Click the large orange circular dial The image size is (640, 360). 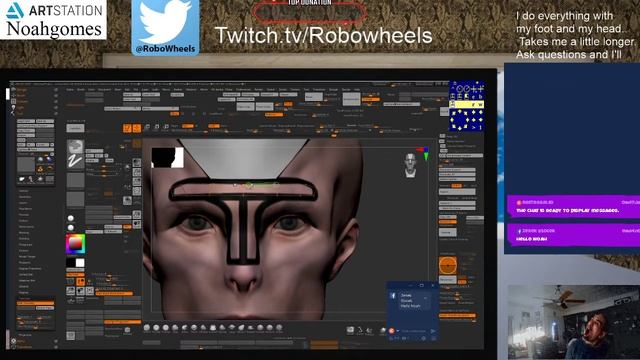tap(448, 265)
